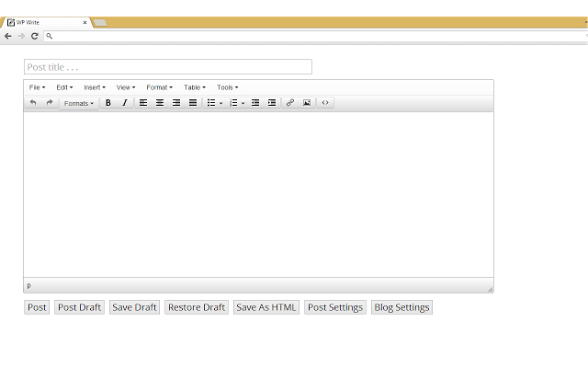Reload the current page

tap(35, 36)
